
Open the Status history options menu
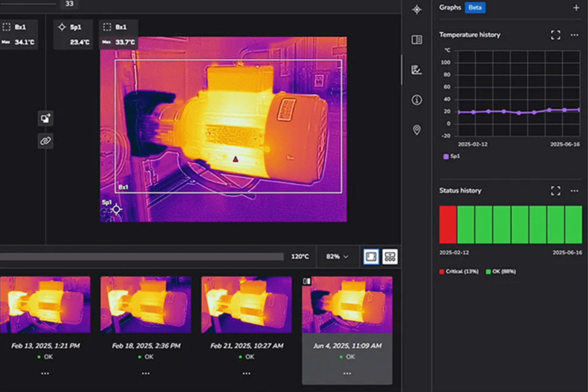(x=574, y=191)
